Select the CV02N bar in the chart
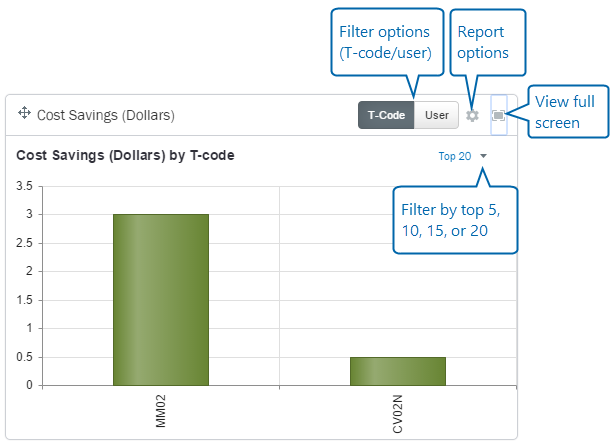 (x=397, y=370)
